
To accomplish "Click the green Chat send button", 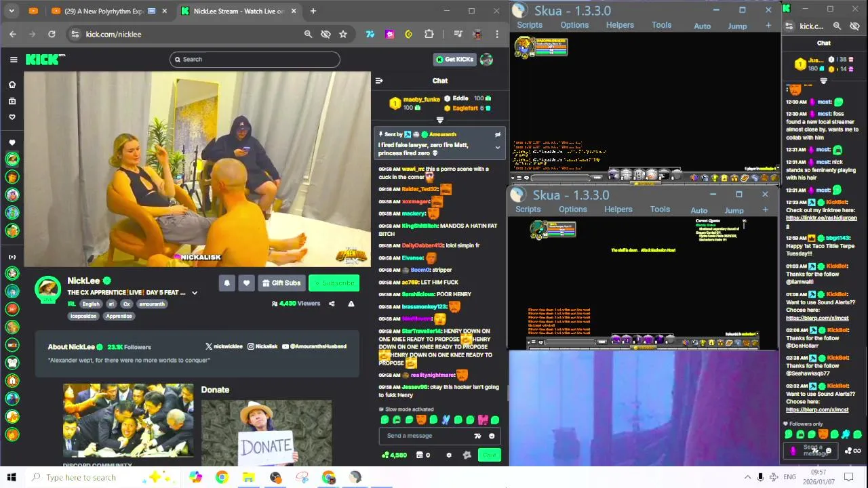I will pyautogui.click(x=489, y=455).
